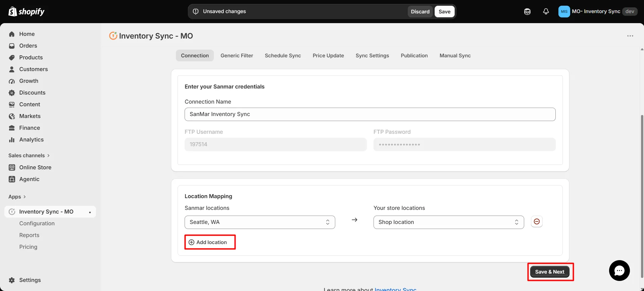Click the Settings gear icon
This screenshot has width=644, height=291.
coord(12,280)
